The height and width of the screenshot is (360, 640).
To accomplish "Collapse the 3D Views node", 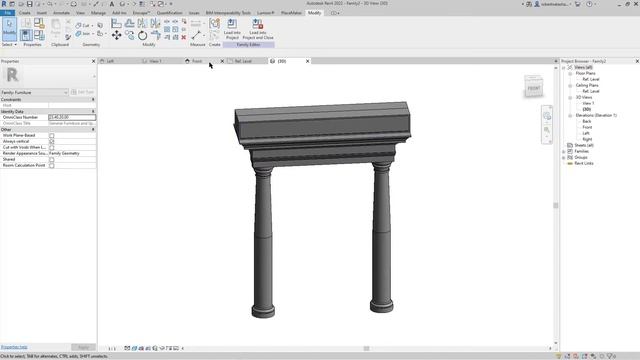I will pyautogui.click(x=570, y=98).
